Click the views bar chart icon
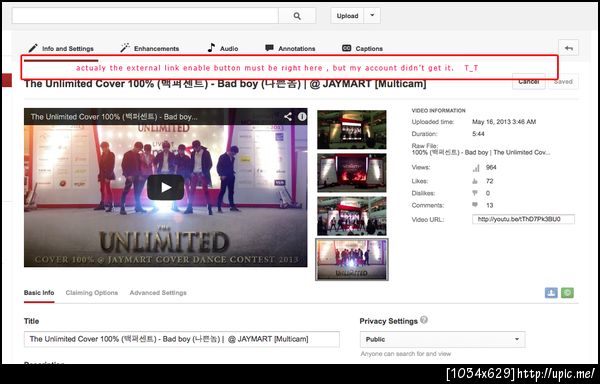This screenshot has width=600, height=384. coord(476,168)
